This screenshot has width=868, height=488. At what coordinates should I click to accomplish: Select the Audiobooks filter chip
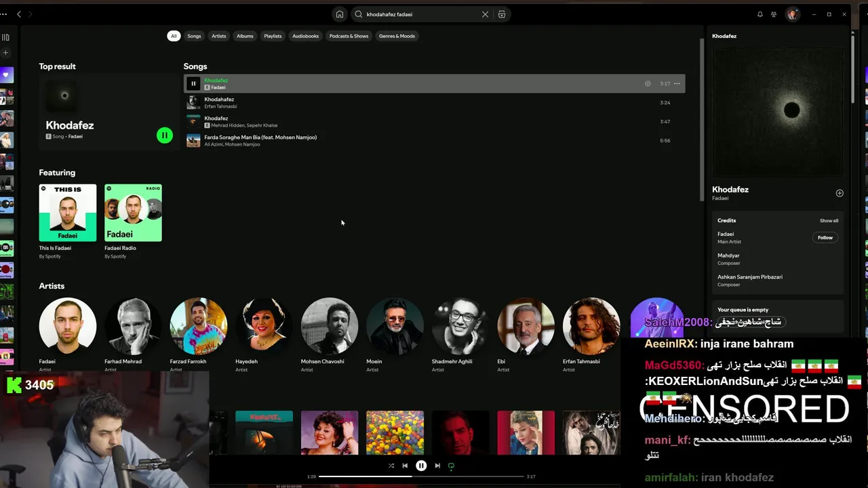point(305,36)
